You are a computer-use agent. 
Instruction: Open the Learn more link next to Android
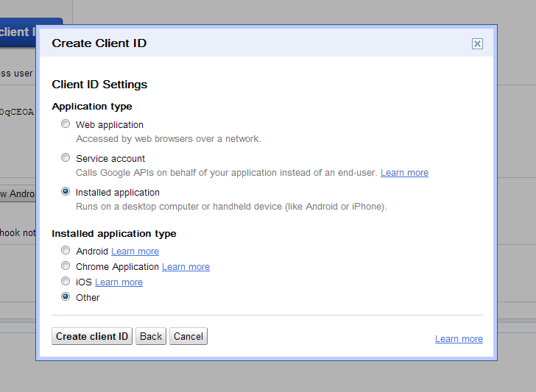pyautogui.click(x=135, y=252)
